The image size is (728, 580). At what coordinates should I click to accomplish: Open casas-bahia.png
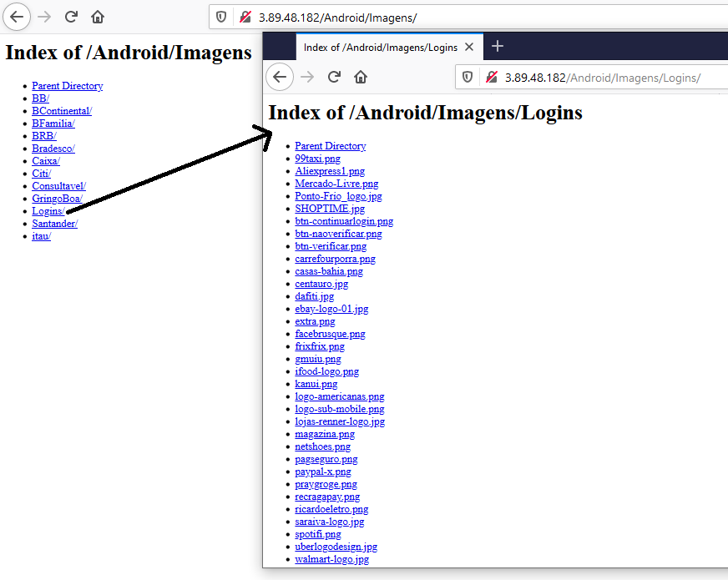[329, 271]
